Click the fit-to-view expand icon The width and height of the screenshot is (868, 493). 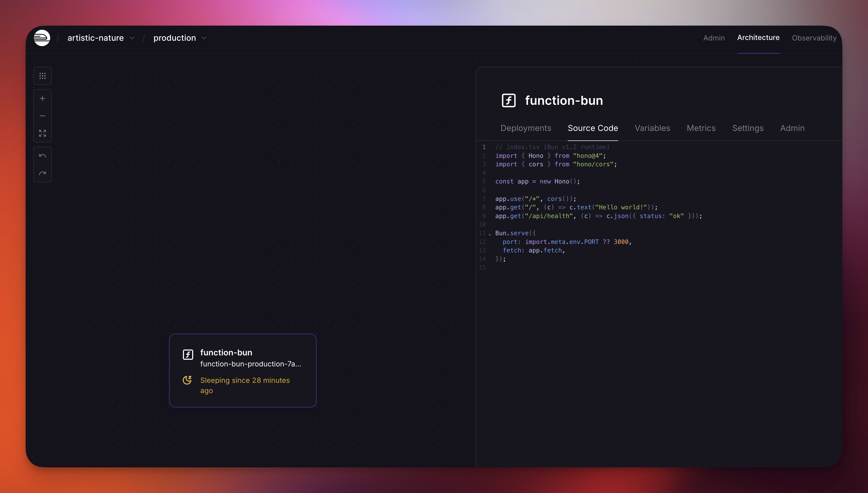point(42,133)
